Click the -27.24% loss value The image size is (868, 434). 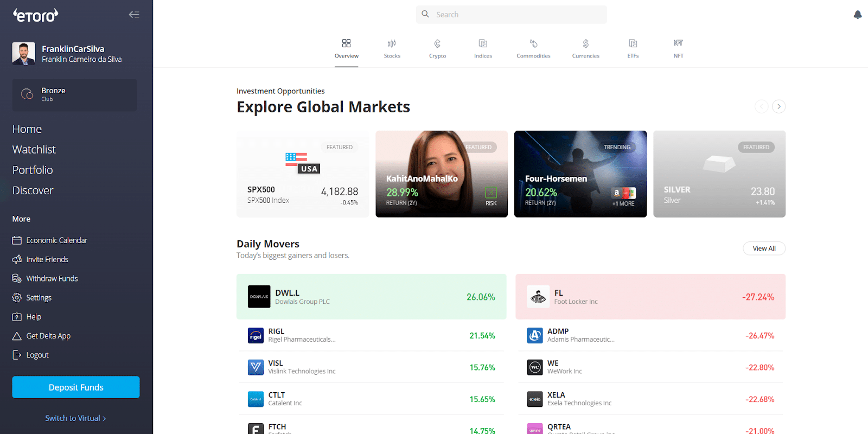[x=758, y=297]
